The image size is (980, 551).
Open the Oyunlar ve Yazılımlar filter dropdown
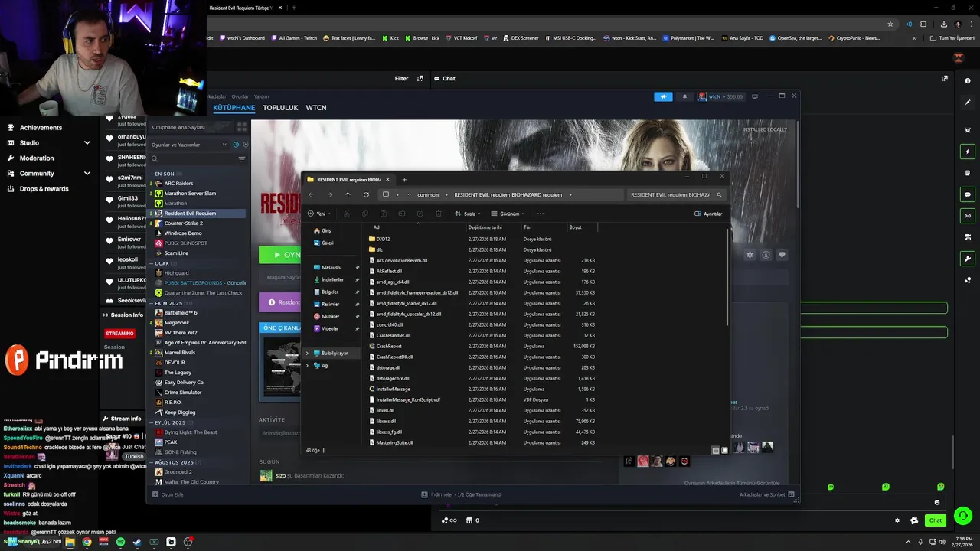pyautogui.click(x=189, y=145)
